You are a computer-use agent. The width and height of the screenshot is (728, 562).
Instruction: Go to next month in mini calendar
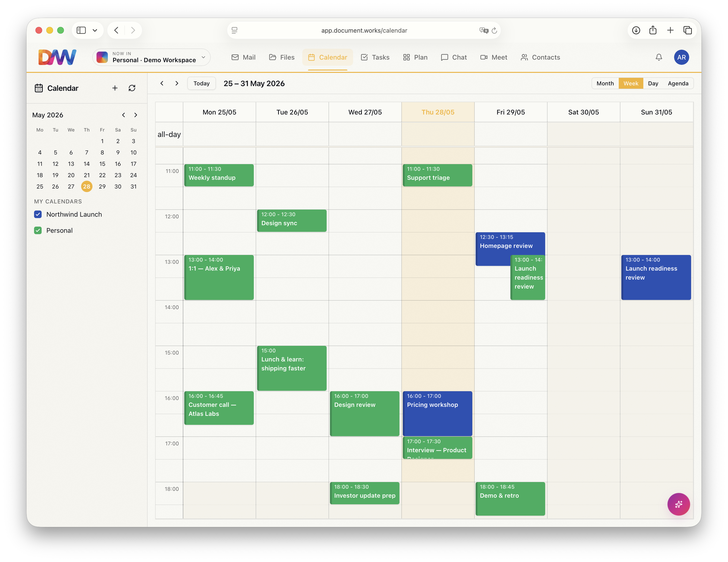136,115
